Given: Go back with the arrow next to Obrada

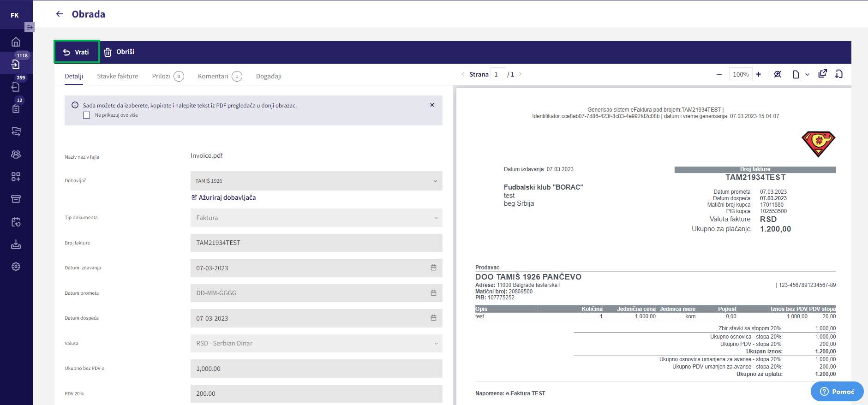Looking at the screenshot, I should click(60, 14).
